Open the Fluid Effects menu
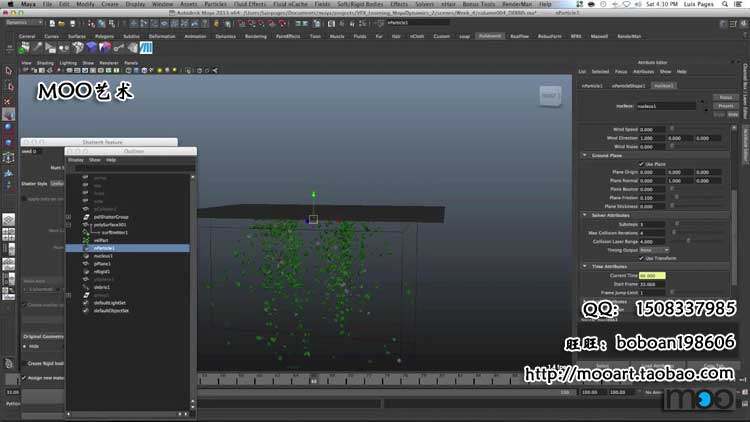The image size is (750, 422). (x=250, y=4)
